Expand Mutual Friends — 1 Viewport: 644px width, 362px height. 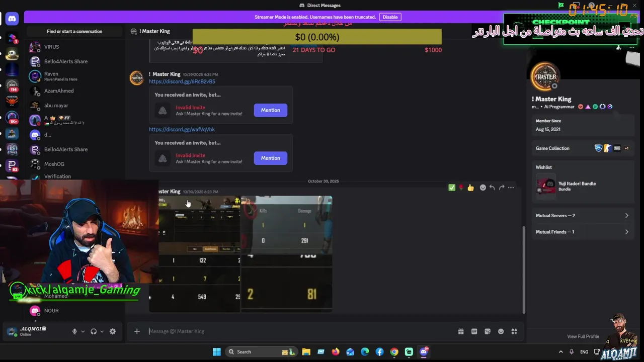pos(582,232)
